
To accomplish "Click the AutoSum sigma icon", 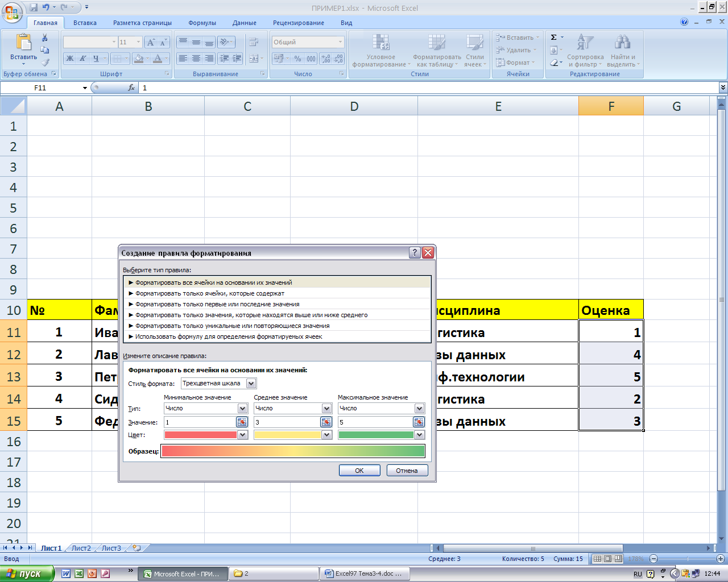I will pyautogui.click(x=554, y=38).
